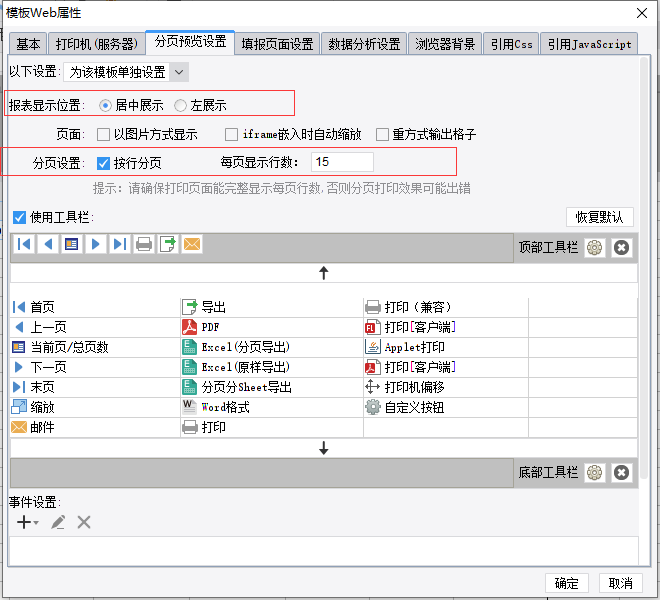Viewport: 660px width, 600px height.
Task: Switch to the 引用Css tab
Action: (511, 44)
